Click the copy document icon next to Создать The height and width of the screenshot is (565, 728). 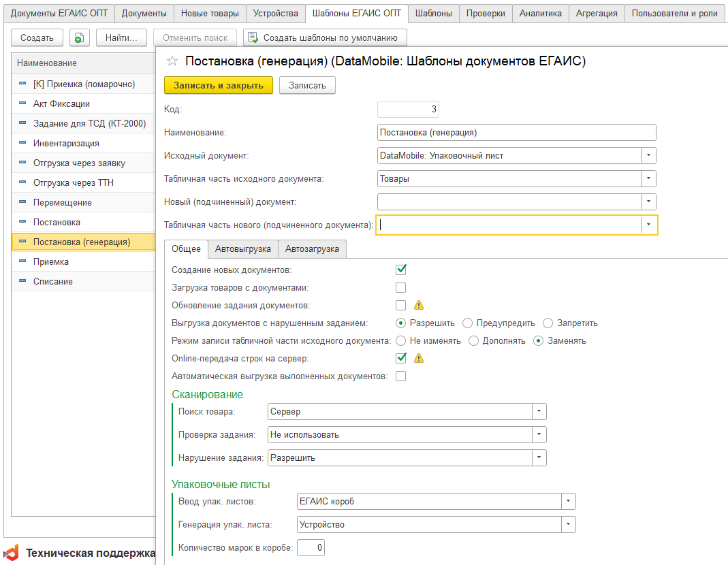point(80,37)
